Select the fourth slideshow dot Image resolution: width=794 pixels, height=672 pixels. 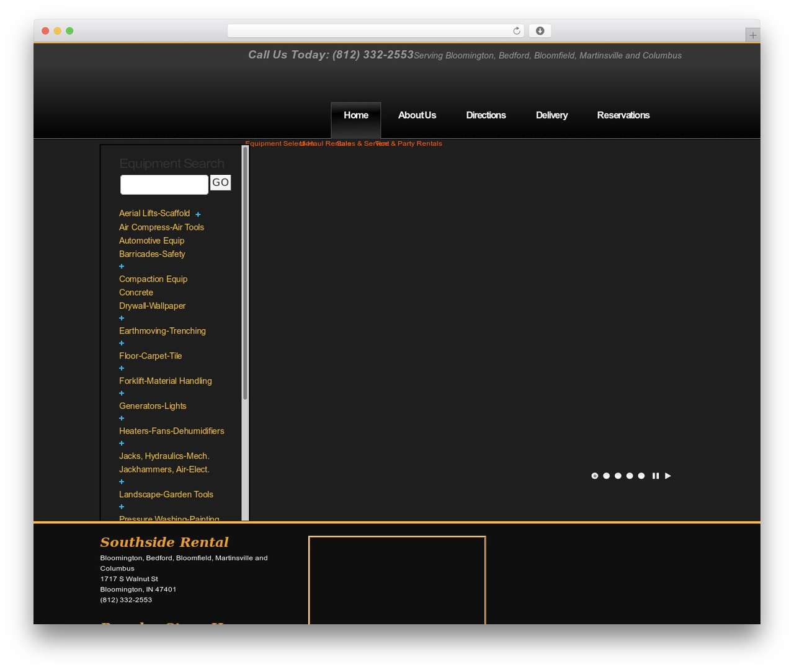click(x=630, y=476)
